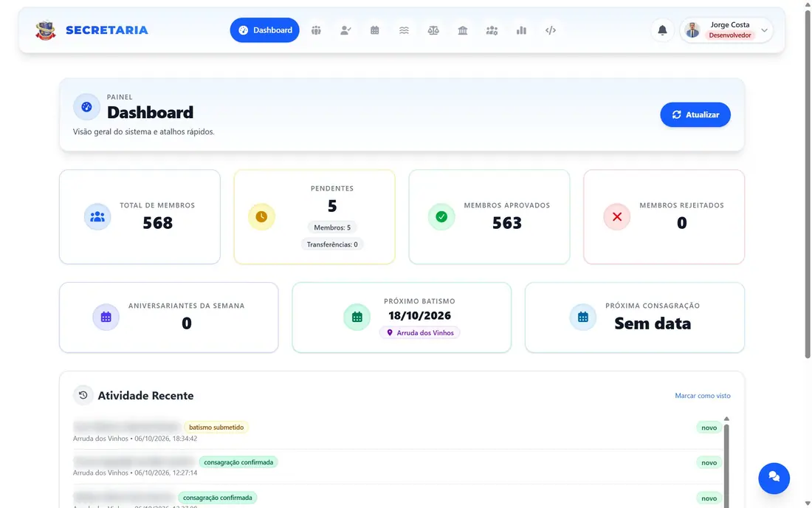The height and width of the screenshot is (508, 812).
Task: Click the Transferências: 0 badge
Action: coord(332,244)
